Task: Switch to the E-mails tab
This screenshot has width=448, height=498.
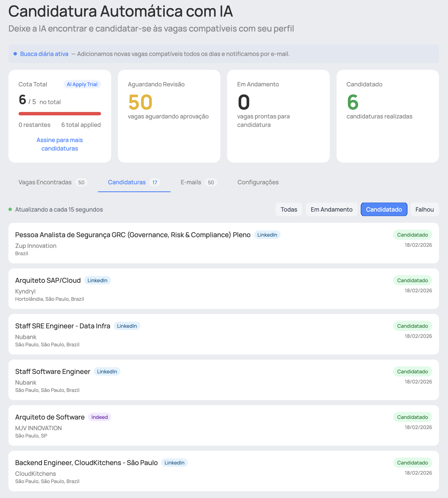Action: pyautogui.click(x=199, y=182)
